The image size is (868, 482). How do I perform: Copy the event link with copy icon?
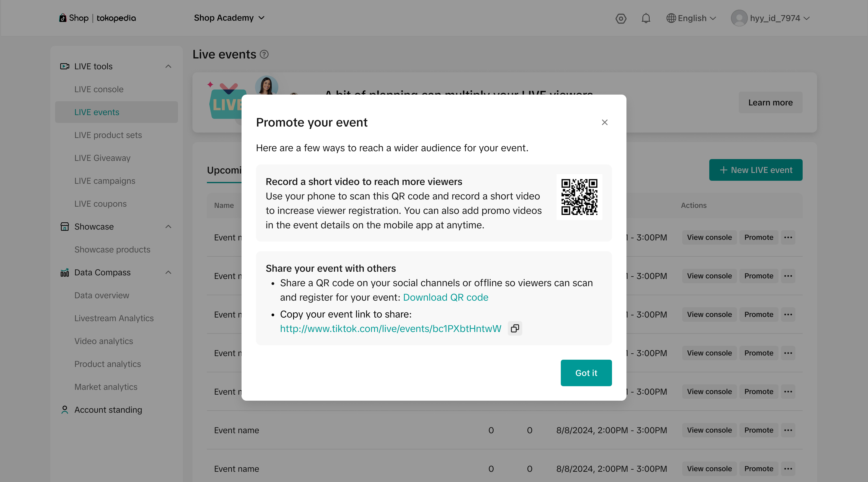[514, 328]
